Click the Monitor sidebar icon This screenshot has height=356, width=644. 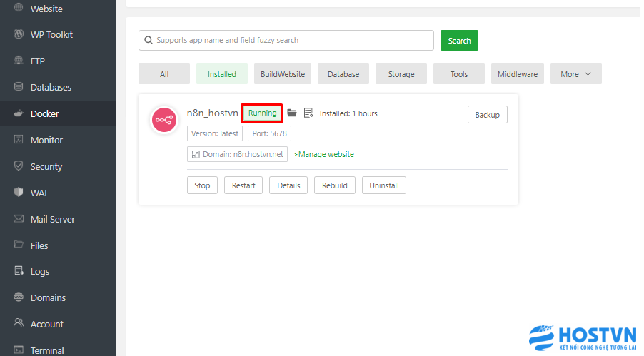(19, 140)
